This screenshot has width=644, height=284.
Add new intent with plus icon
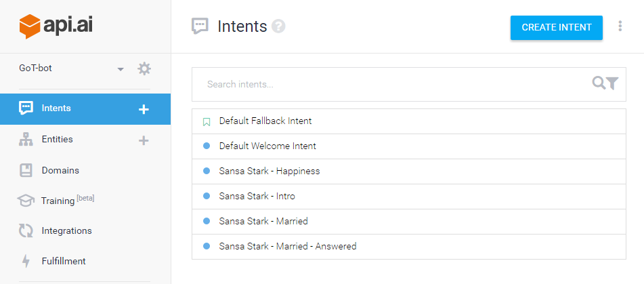pyautogui.click(x=144, y=109)
